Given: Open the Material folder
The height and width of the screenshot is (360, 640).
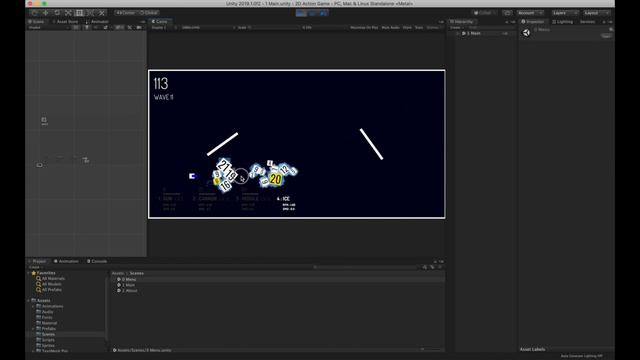Looking at the screenshot, I should coord(46,323).
